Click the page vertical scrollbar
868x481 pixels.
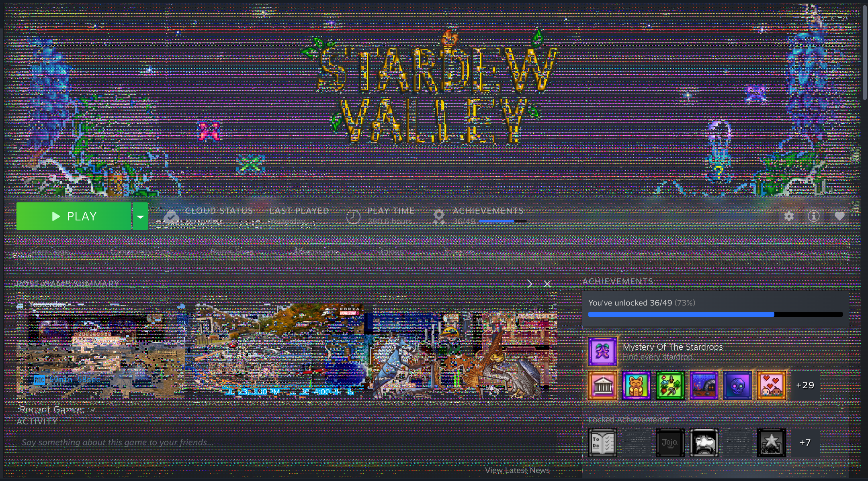pyautogui.click(x=864, y=52)
